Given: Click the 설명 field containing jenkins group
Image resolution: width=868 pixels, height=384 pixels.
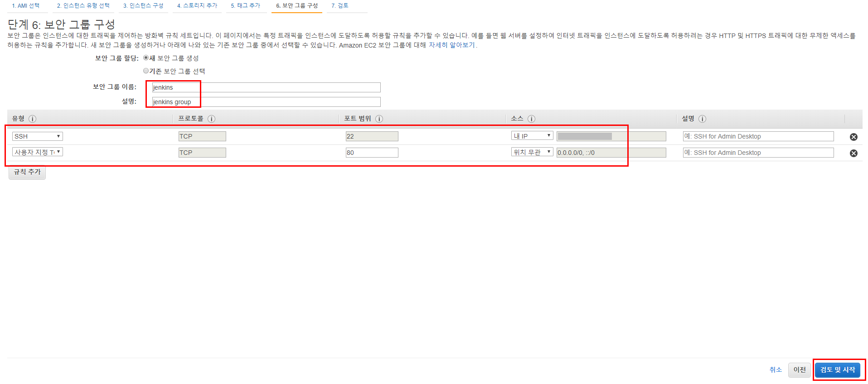Looking at the screenshot, I should coord(267,102).
